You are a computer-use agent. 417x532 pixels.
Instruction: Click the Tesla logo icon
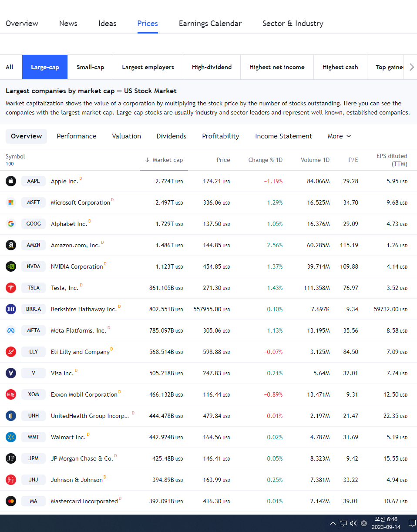[x=11, y=288]
